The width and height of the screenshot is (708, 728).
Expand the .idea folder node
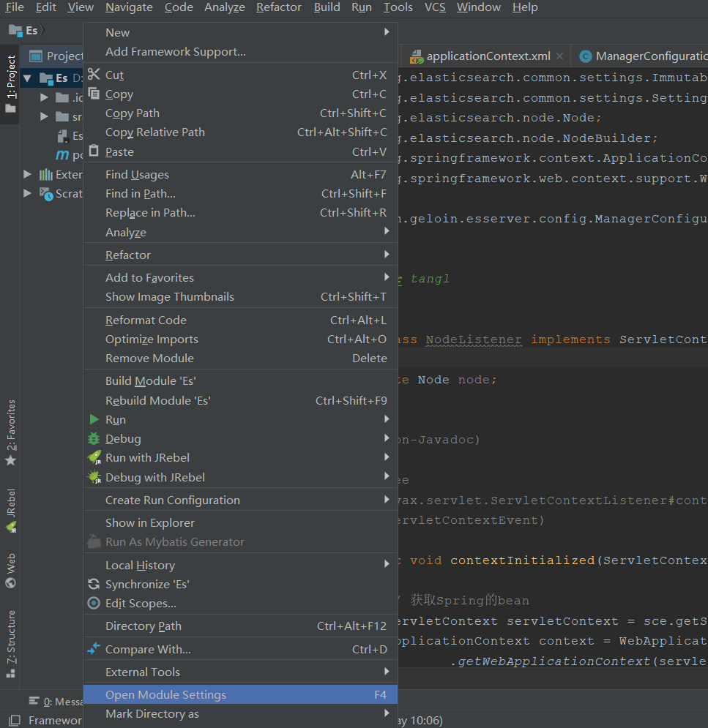44,97
